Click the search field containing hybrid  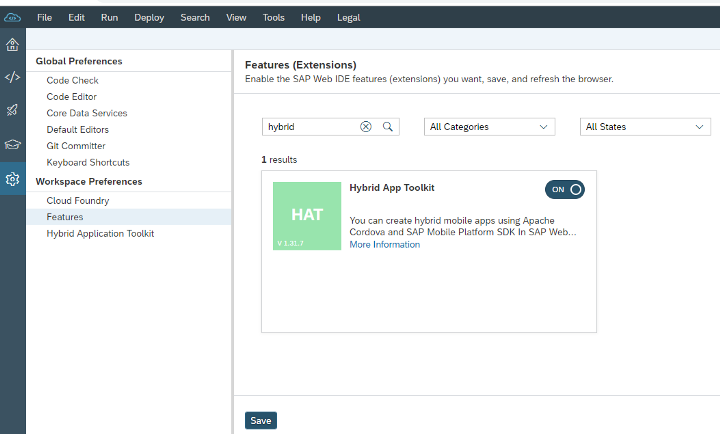click(310, 127)
